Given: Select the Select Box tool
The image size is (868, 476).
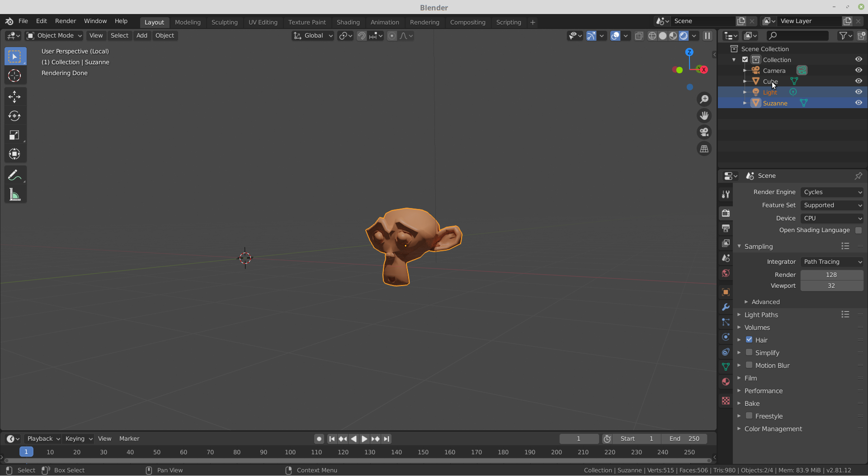Looking at the screenshot, I should click(15, 57).
